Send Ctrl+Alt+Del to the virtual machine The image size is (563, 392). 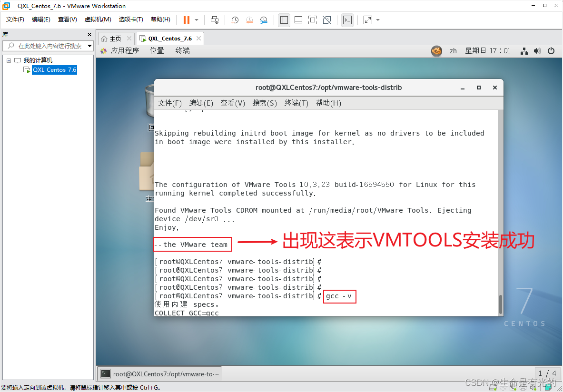[x=215, y=20]
